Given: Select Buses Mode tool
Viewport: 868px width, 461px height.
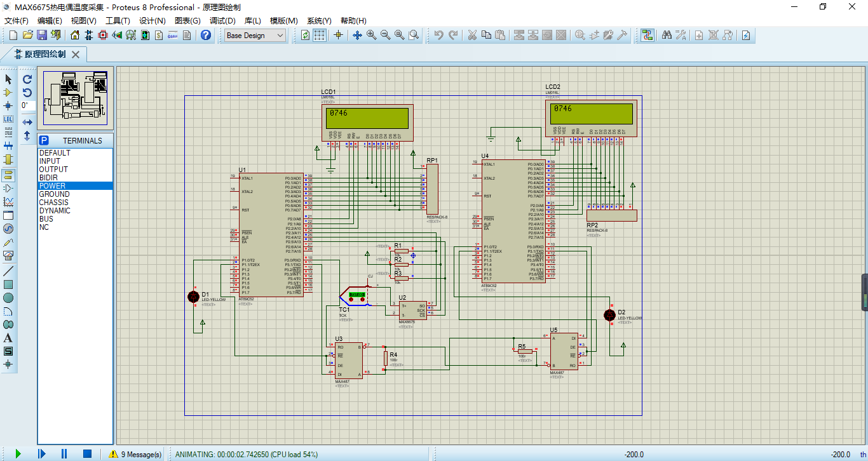Looking at the screenshot, I should (x=8, y=145).
